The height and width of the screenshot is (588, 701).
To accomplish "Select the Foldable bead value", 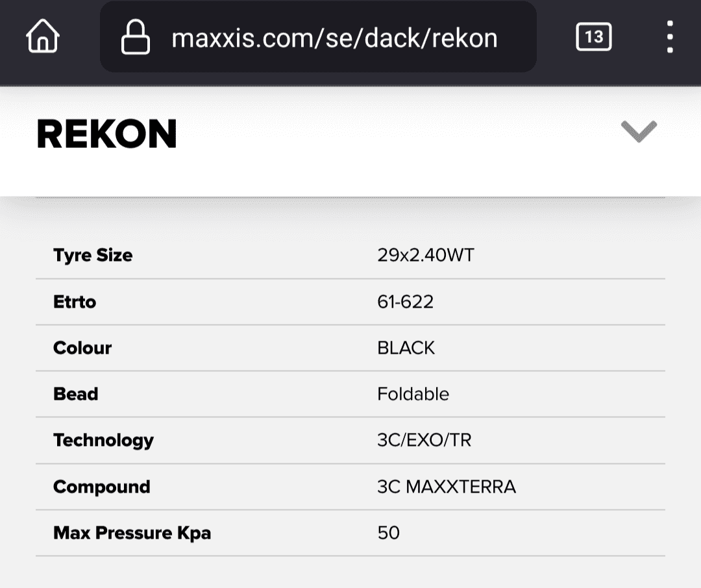I will click(x=413, y=394).
